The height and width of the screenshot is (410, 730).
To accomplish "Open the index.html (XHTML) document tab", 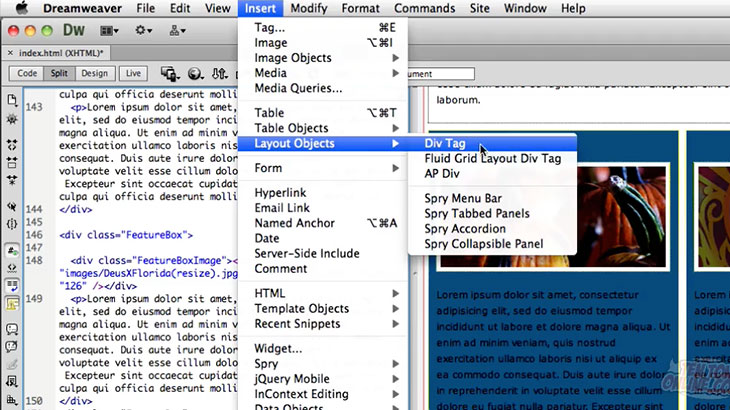I will [61, 53].
